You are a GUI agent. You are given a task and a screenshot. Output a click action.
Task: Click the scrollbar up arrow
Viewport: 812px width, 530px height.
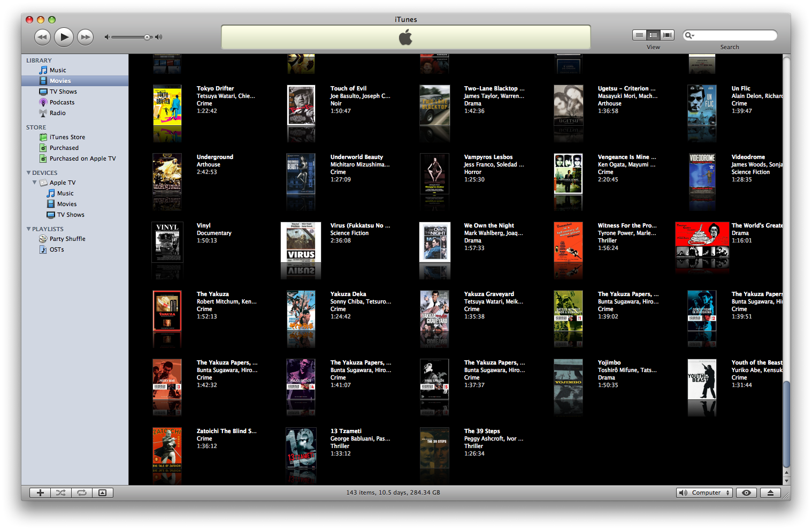point(786,473)
